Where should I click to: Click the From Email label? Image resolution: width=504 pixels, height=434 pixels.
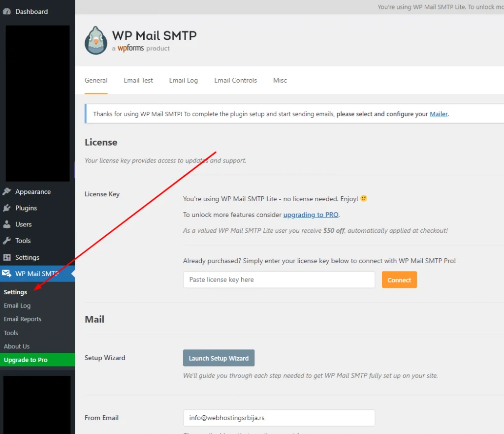coord(101,418)
